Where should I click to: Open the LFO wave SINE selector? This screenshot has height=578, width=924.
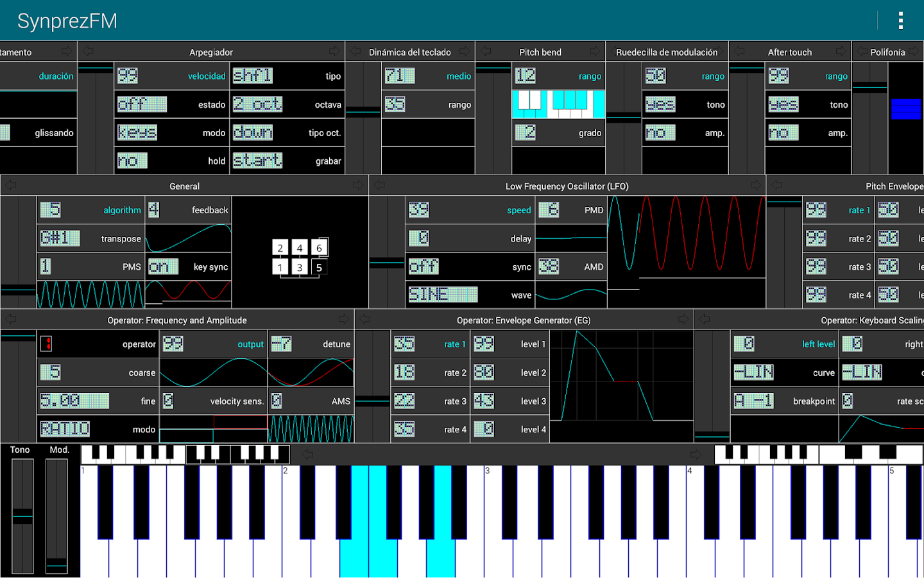[x=443, y=295]
